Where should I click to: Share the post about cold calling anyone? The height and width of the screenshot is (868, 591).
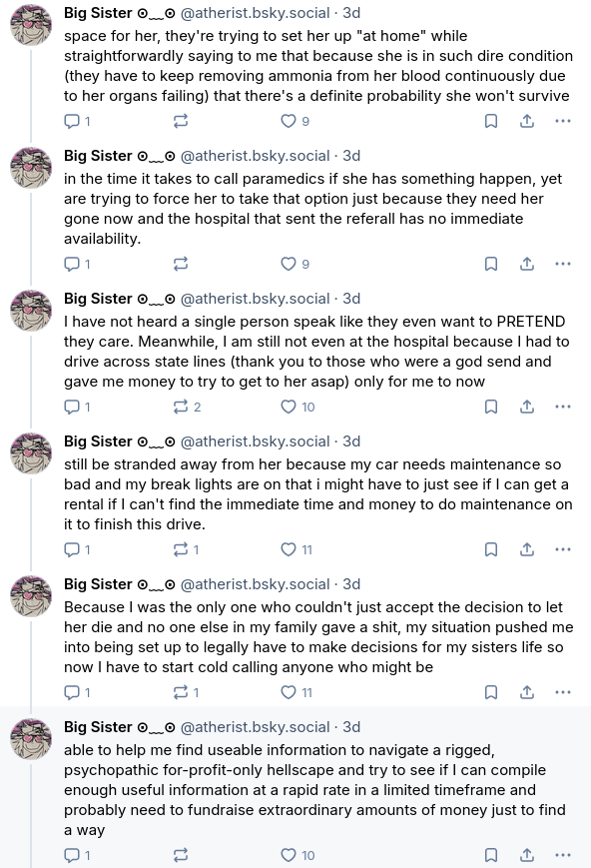click(x=527, y=692)
